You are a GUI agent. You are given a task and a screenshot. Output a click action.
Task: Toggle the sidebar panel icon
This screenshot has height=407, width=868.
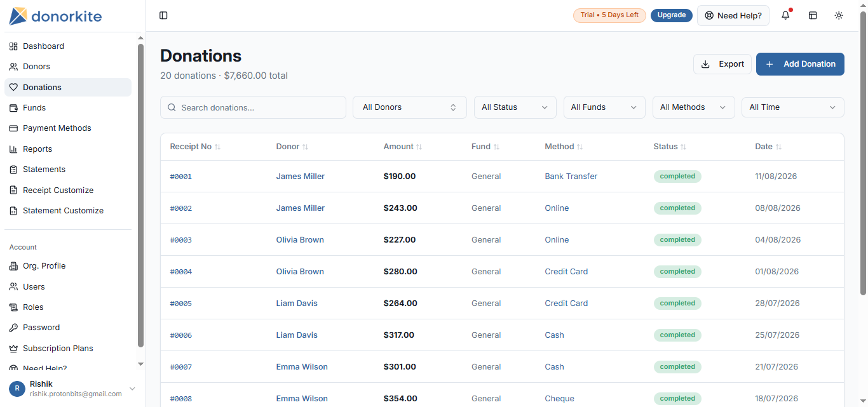(163, 15)
